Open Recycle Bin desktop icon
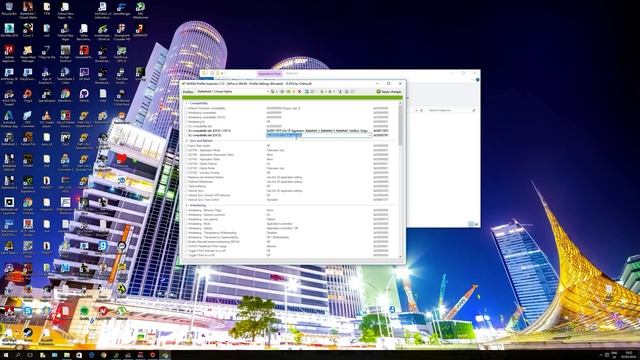 [9, 9]
